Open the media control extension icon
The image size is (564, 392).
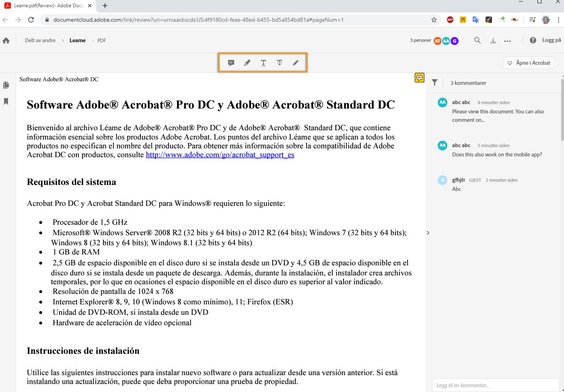532,20
